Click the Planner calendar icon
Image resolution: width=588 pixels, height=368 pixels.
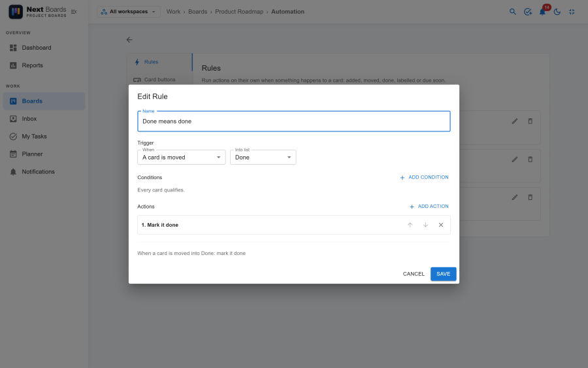click(x=13, y=154)
